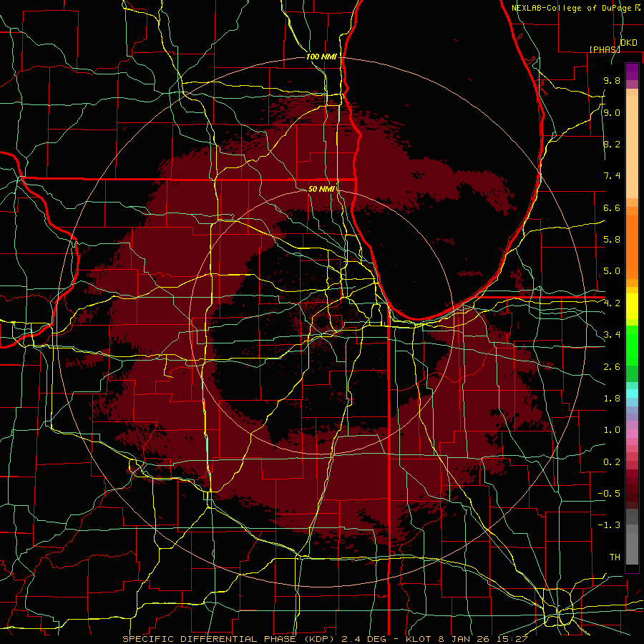This screenshot has height=644, width=644.
Task: Click the "100 NMI" range ring label
Action: click(x=321, y=57)
